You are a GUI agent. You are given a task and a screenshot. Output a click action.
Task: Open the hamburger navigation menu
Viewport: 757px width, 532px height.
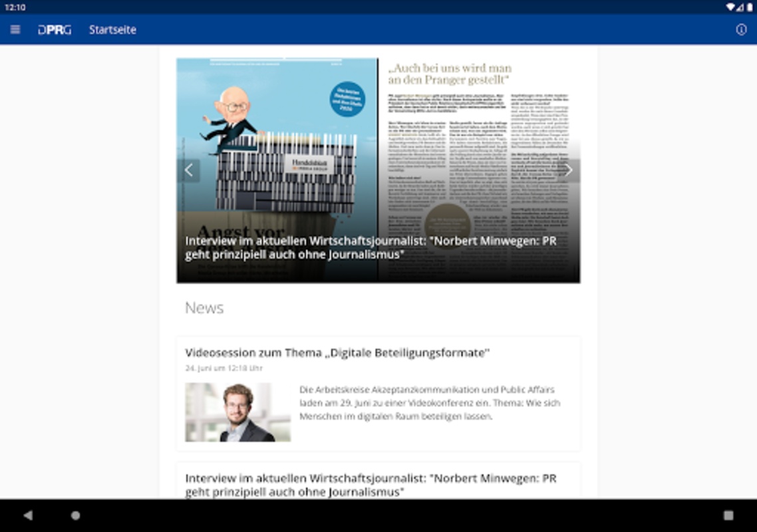tap(15, 29)
